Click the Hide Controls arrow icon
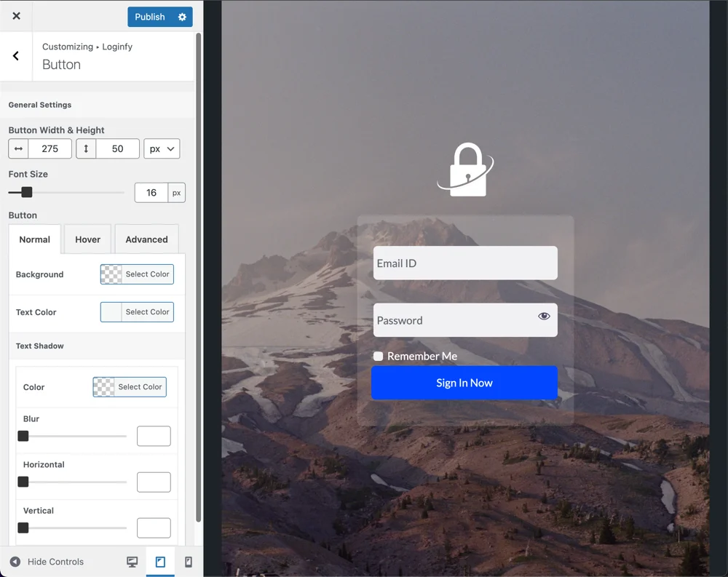This screenshot has height=577, width=728. click(15, 562)
